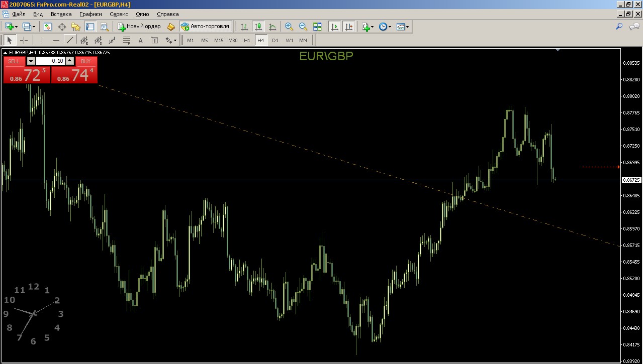Increase lot volume with up arrow
The image size is (643, 364).
point(69,61)
